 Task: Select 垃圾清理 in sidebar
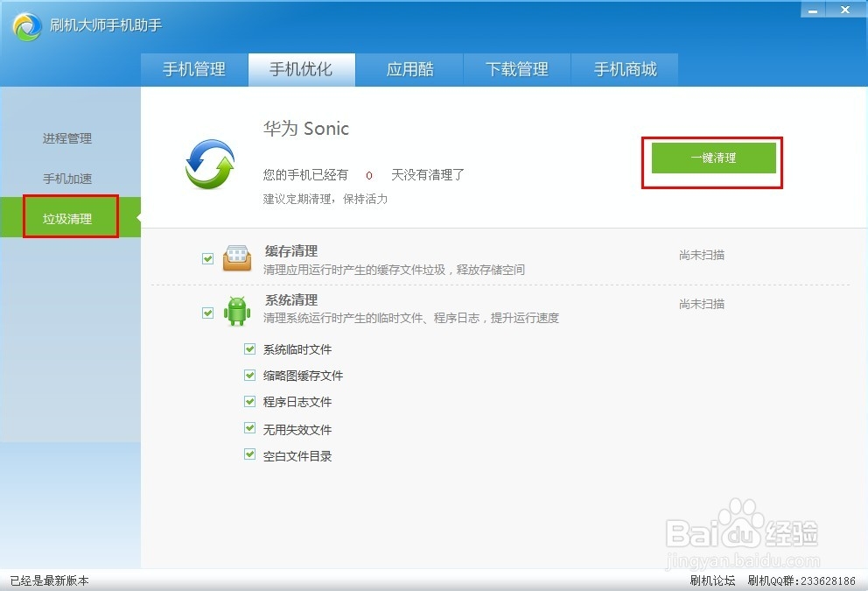coord(70,218)
